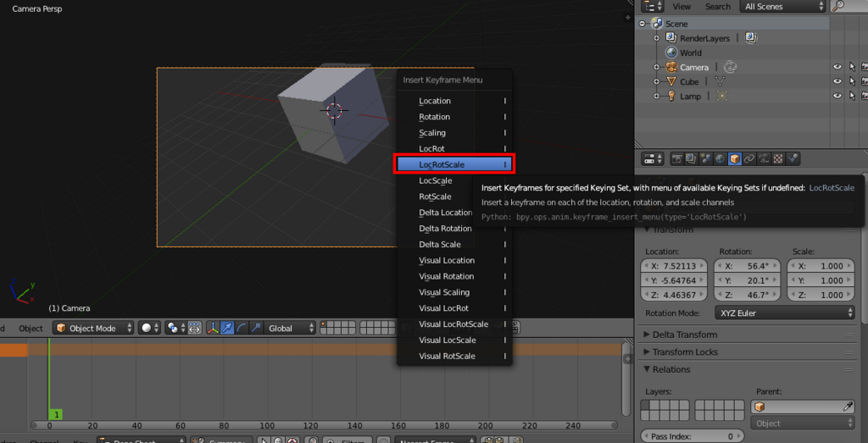Choose Rotation from keyframe menu
This screenshot has width=868, height=443.
454,117
